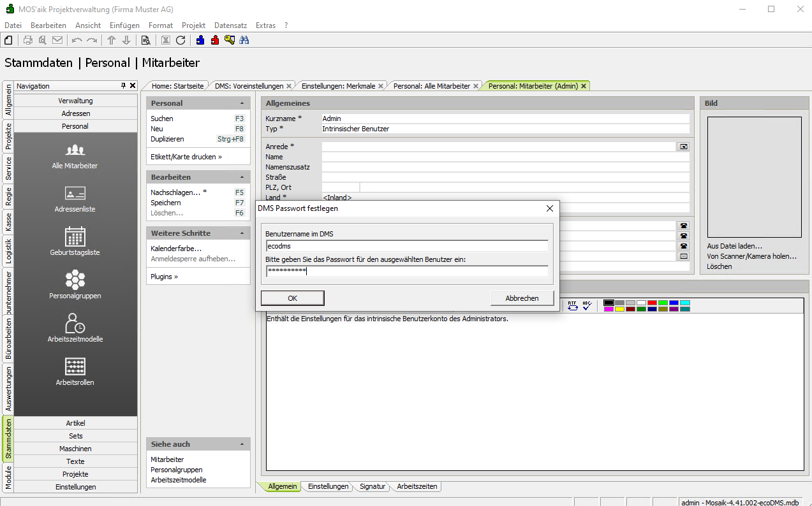Open Arbeitsrollen in the navigation sidebar
Viewport: 812px width, 506px height.
coord(75,371)
